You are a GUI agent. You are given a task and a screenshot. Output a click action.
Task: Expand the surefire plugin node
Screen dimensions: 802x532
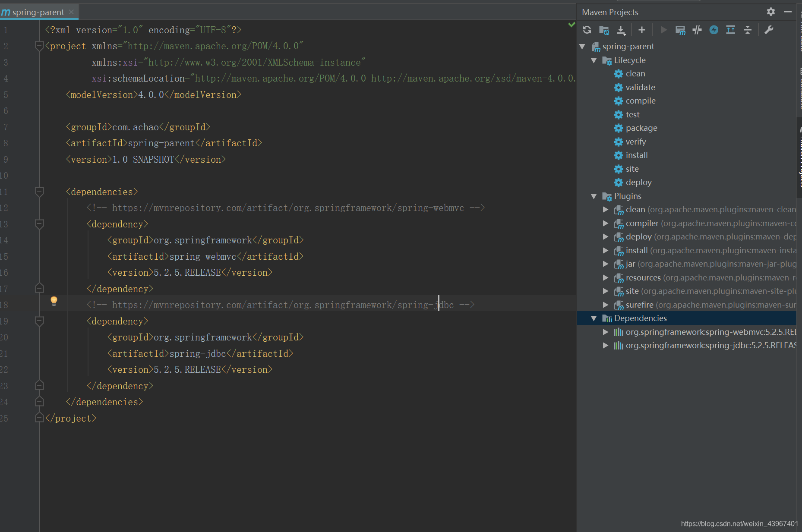point(606,305)
